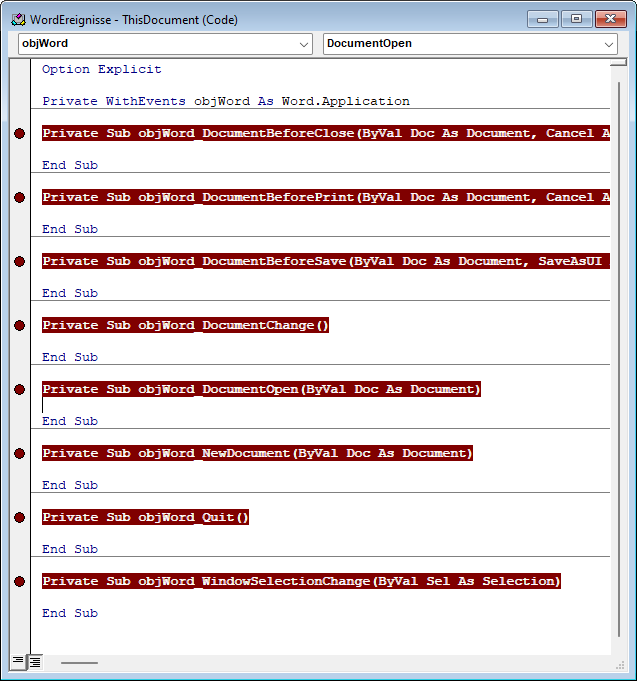Screen dimensions: 637x681
Task: Click the WithEvents objWord declaration line
Action: tap(226, 102)
